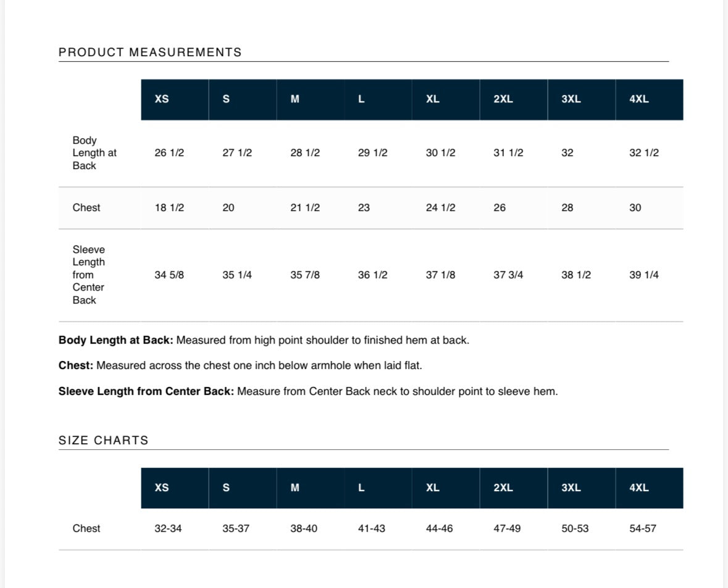This screenshot has height=588, width=728.
Task: Select the 2XL header in Size Charts table
Action: tap(503, 488)
